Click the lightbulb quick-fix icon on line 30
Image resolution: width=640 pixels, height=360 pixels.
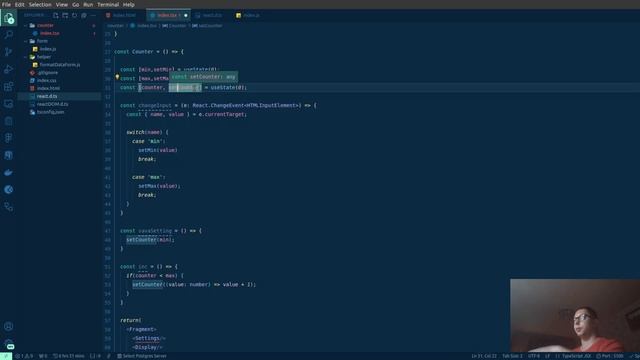coord(117,77)
